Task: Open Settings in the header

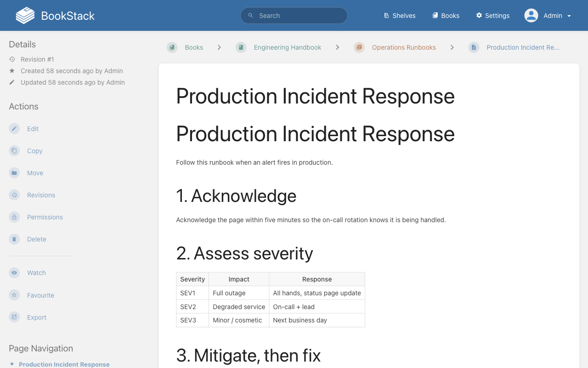Action: 492,16
